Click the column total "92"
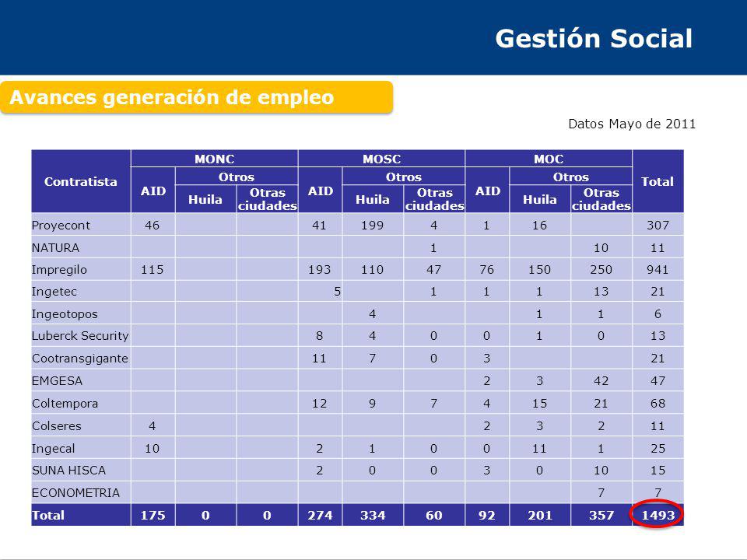747x560 pixels. (x=487, y=515)
